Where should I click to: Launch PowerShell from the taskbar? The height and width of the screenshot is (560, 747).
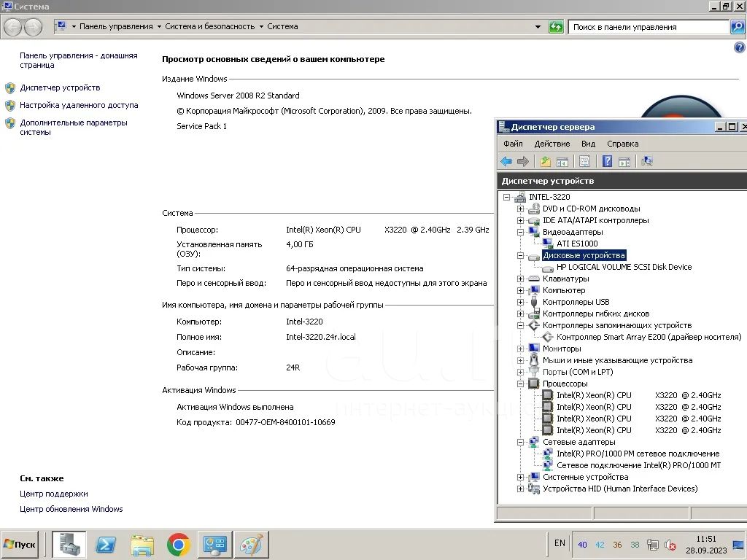(x=106, y=544)
